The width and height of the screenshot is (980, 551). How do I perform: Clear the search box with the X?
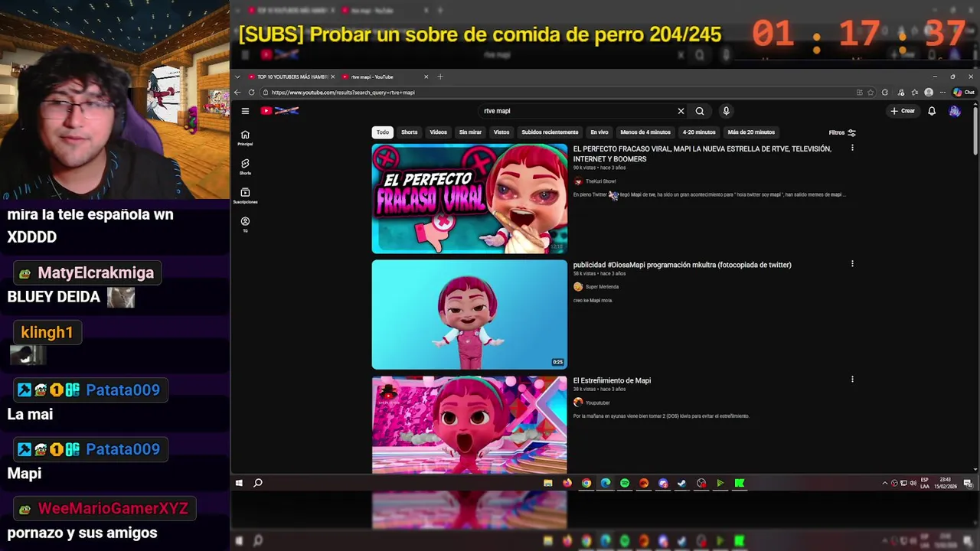pos(681,111)
